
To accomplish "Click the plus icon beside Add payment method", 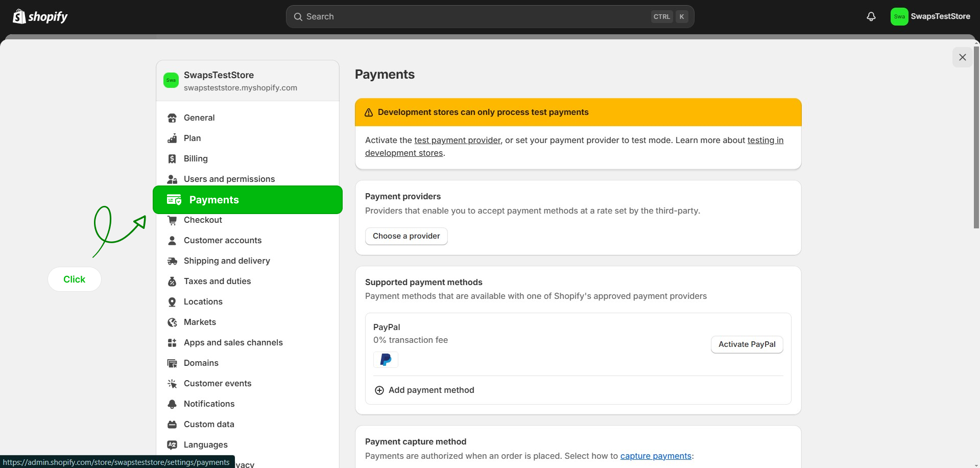I will [x=379, y=390].
